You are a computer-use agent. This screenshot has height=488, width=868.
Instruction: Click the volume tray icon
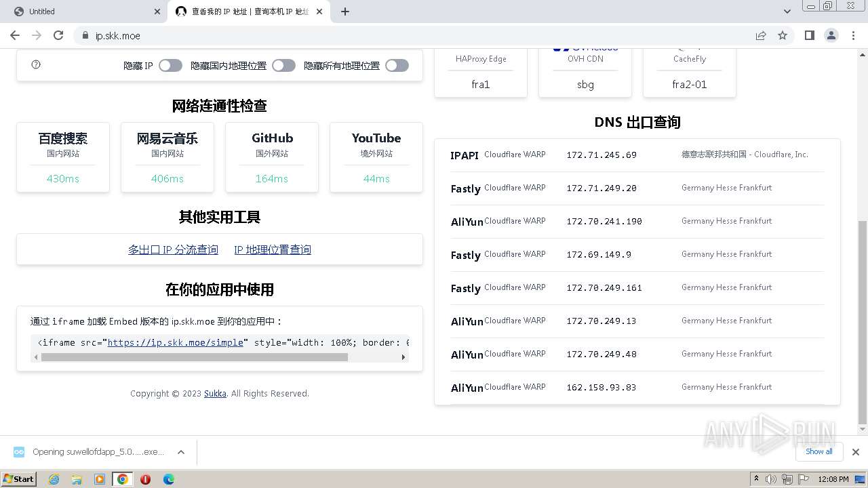coord(772,479)
